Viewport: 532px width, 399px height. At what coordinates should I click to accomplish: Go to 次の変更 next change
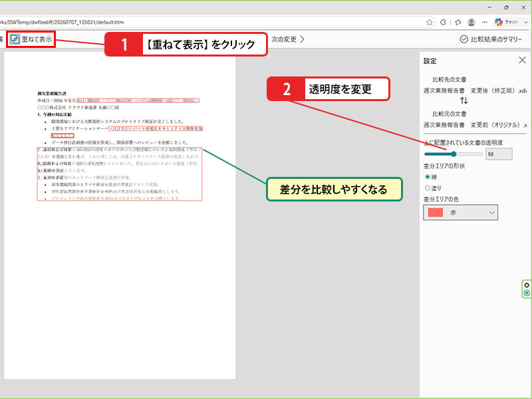pos(288,39)
